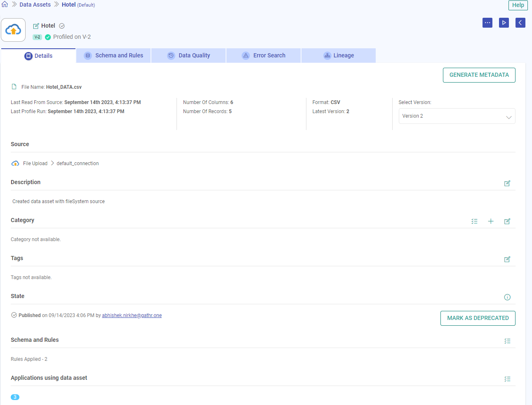The width and height of the screenshot is (532, 405).
Task: Click the info icon beside State
Action: pos(507,297)
